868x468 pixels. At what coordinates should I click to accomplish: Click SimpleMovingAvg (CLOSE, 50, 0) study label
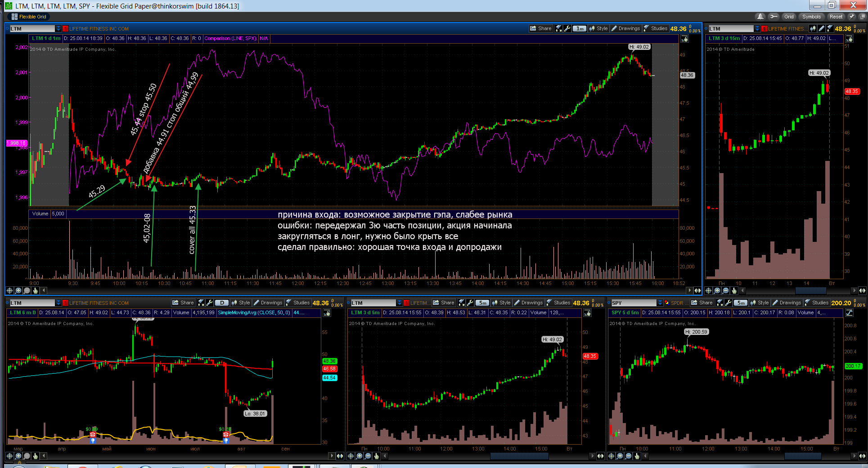[254, 312]
